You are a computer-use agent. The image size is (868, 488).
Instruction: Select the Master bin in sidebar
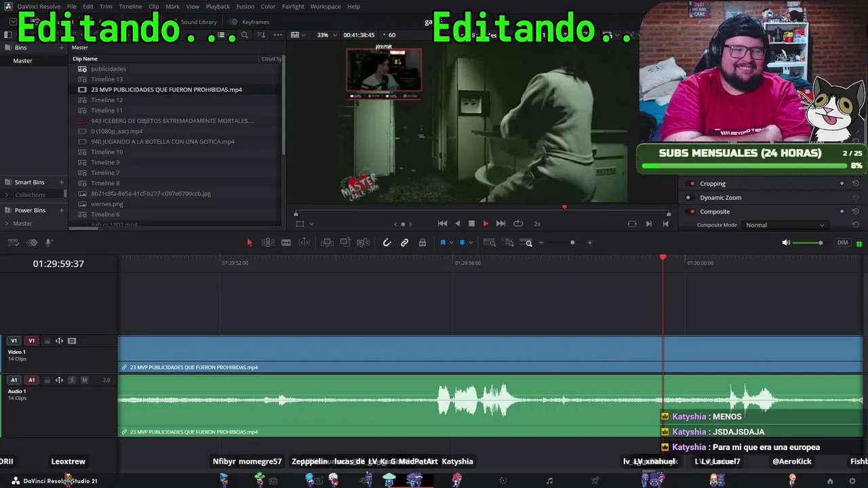22,61
